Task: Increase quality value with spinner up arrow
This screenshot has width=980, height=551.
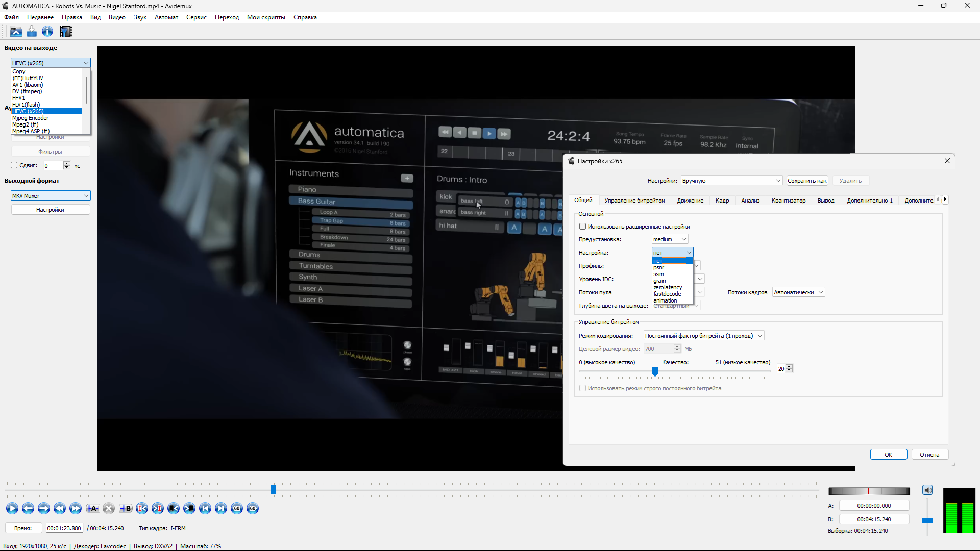Action: tap(789, 367)
